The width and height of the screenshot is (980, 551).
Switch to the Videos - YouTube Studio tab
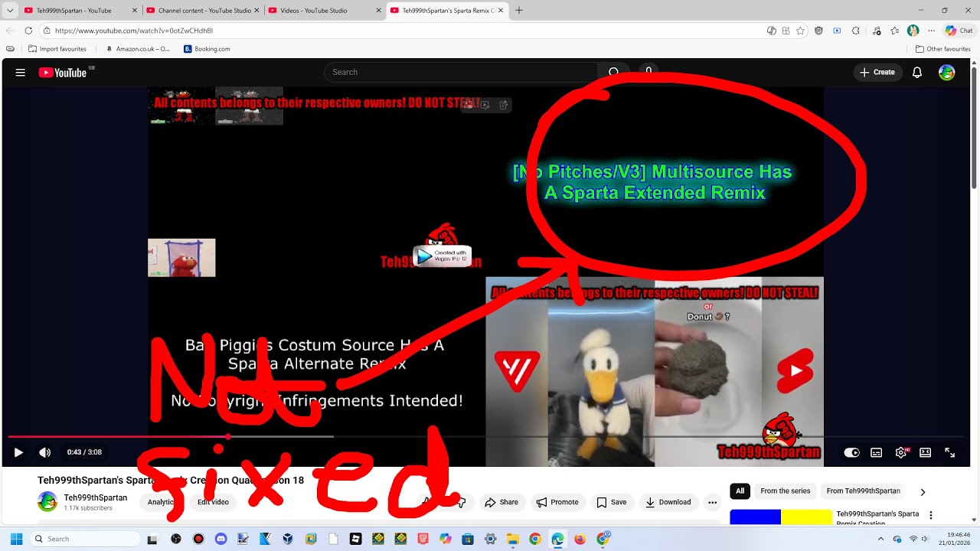pos(325,11)
